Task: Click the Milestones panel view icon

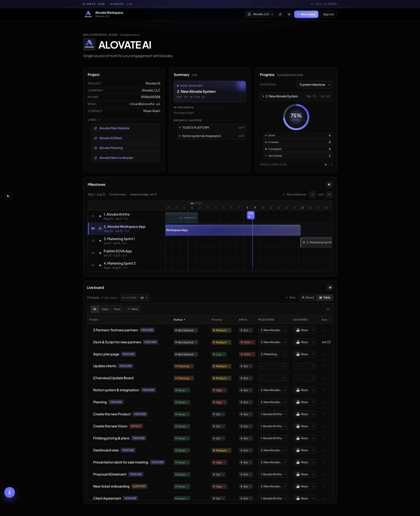Action: [x=329, y=184]
